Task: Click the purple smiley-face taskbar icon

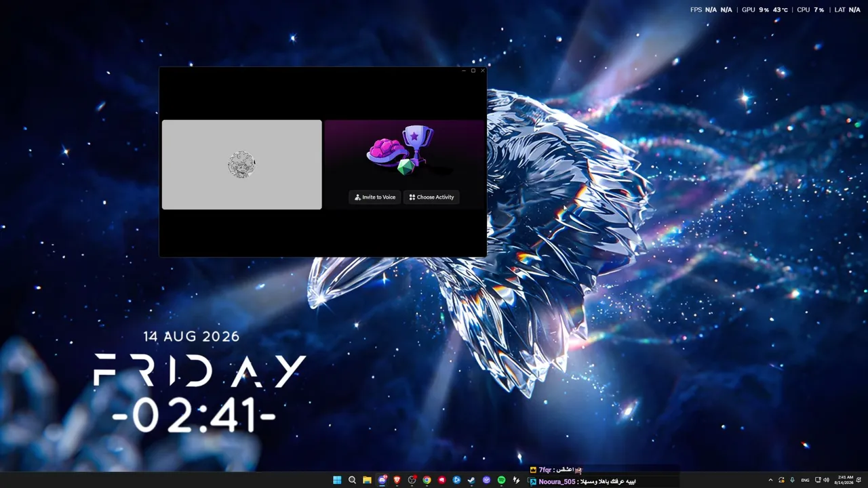Action: coord(486,480)
